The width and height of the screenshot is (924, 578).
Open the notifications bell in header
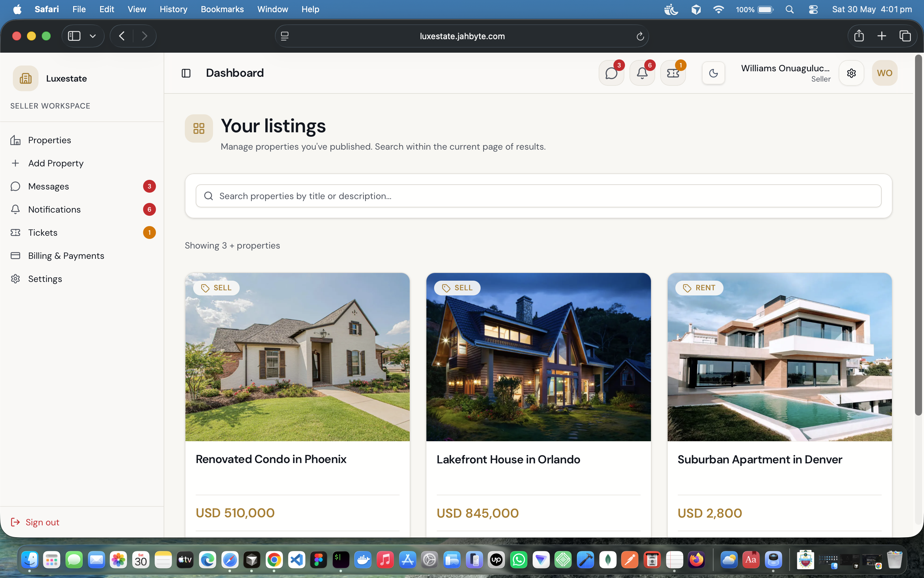(642, 73)
